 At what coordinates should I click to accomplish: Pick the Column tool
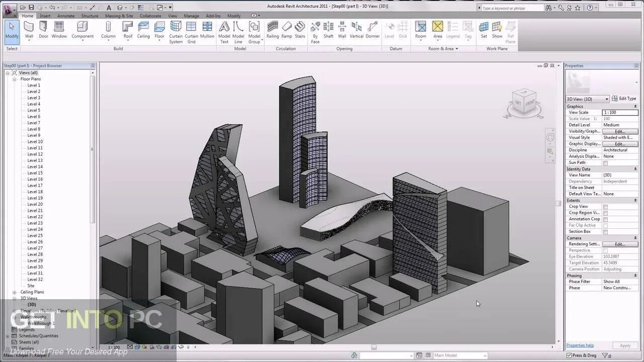coord(108,30)
